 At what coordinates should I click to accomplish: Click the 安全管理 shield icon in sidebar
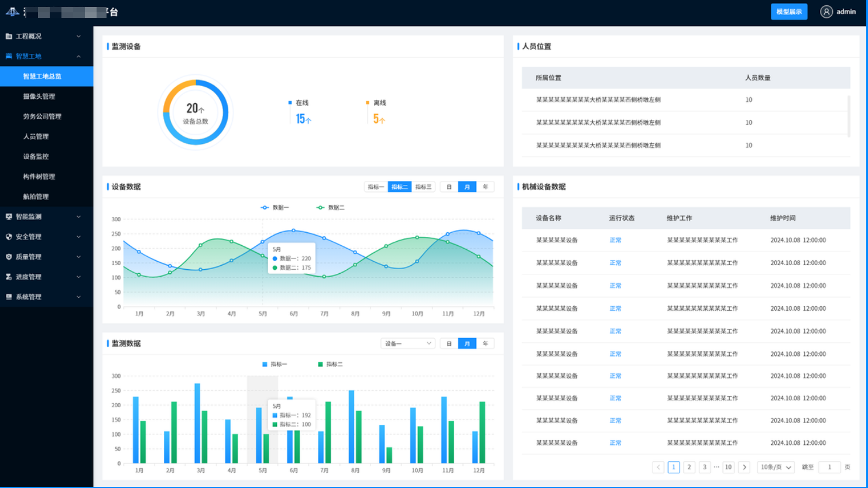click(x=9, y=237)
